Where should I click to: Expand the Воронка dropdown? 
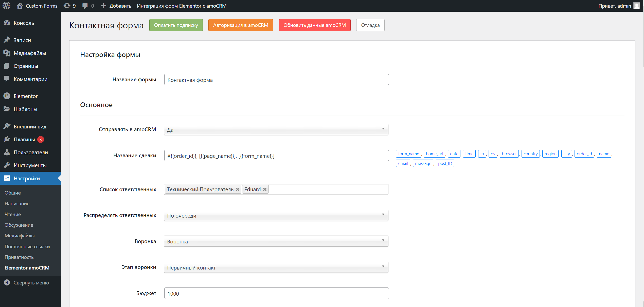coord(276,241)
